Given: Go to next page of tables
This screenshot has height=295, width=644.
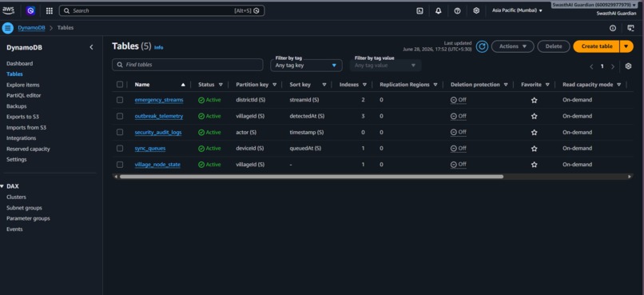Looking at the screenshot, I should tap(612, 66).
